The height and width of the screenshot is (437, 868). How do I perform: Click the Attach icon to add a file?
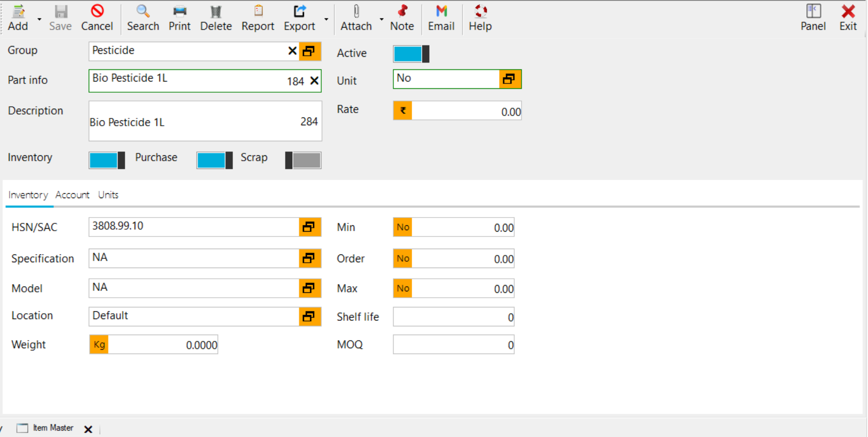coord(356,17)
